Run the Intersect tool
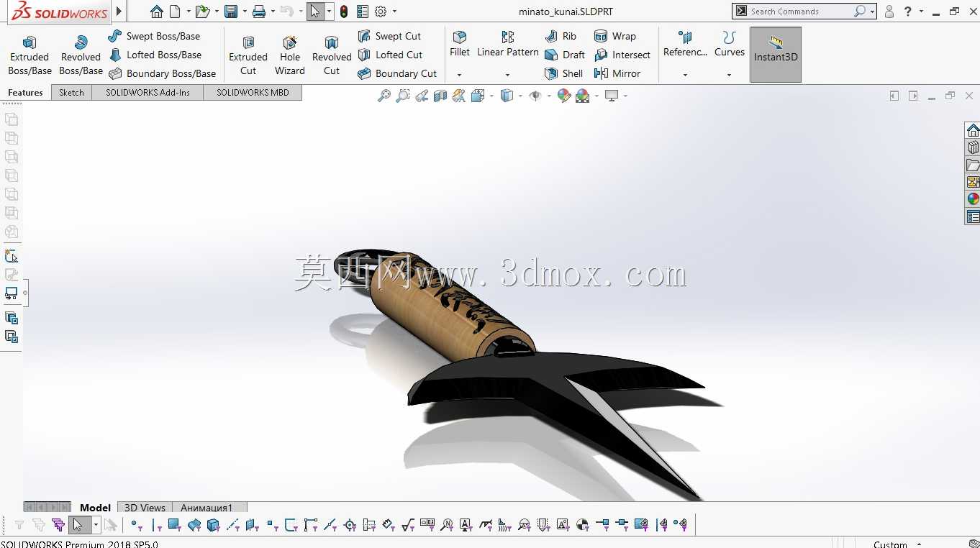Viewport: 980px width, 548px height. click(622, 55)
